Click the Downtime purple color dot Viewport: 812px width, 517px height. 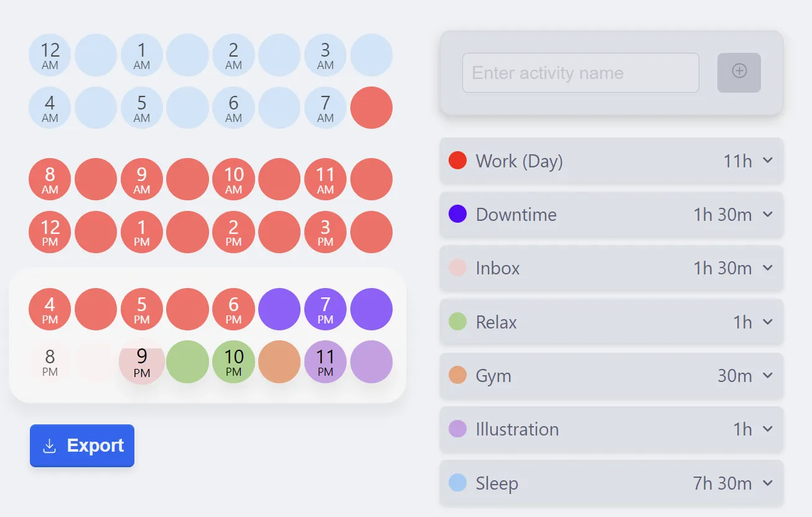pos(457,214)
